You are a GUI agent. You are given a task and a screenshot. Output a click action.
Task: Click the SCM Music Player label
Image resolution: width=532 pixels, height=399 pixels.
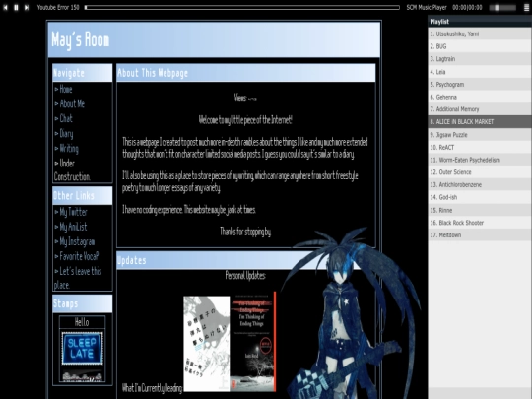pos(427,7)
